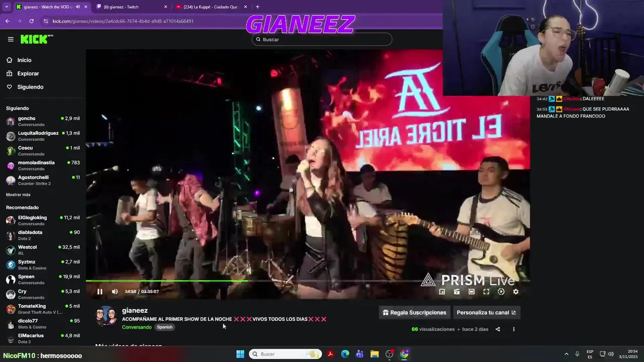Viewport: 644px width, 362px height.
Task: Expand Mostrar más in following list
Action: click(18, 195)
